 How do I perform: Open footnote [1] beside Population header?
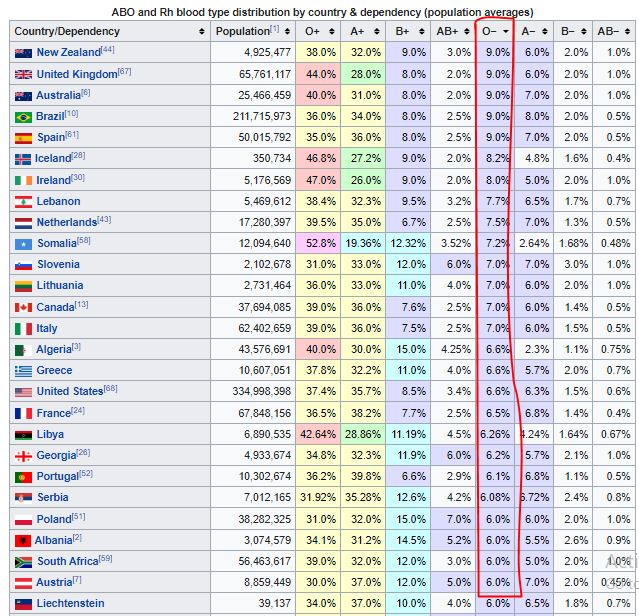click(275, 29)
